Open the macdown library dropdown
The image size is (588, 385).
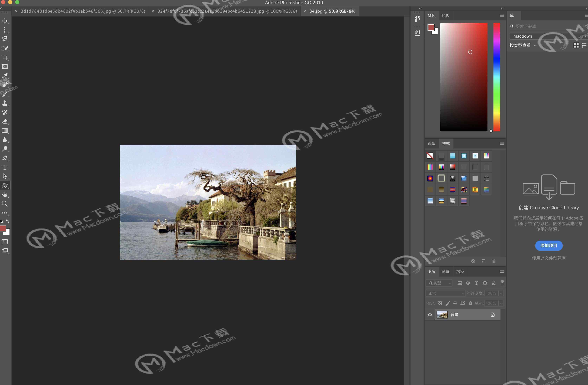point(548,36)
